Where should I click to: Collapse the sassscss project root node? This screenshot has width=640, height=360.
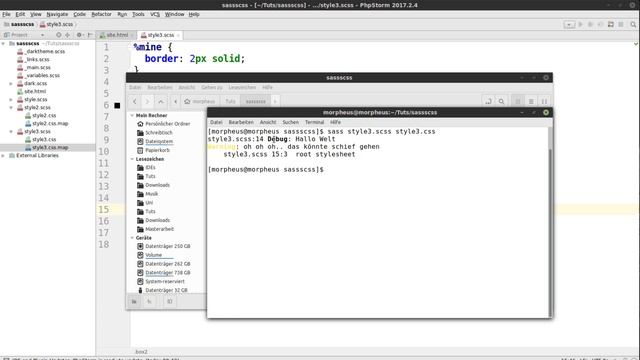[4, 43]
